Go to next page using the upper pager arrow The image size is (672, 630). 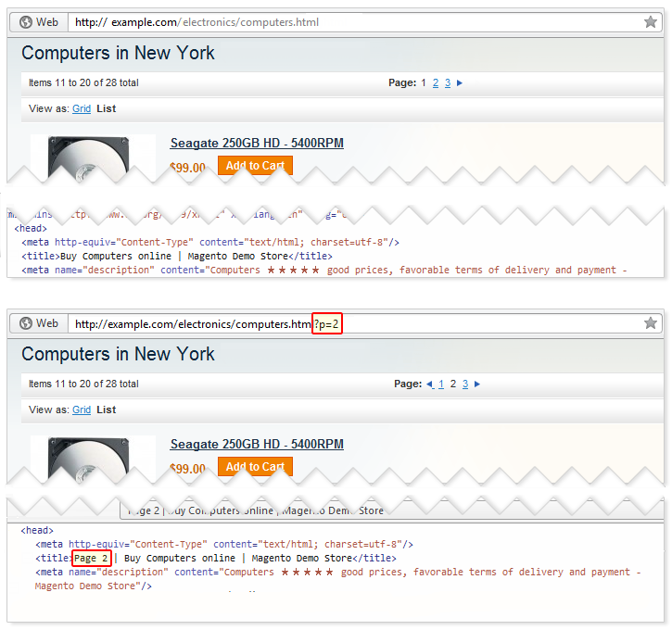pos(460,83)
